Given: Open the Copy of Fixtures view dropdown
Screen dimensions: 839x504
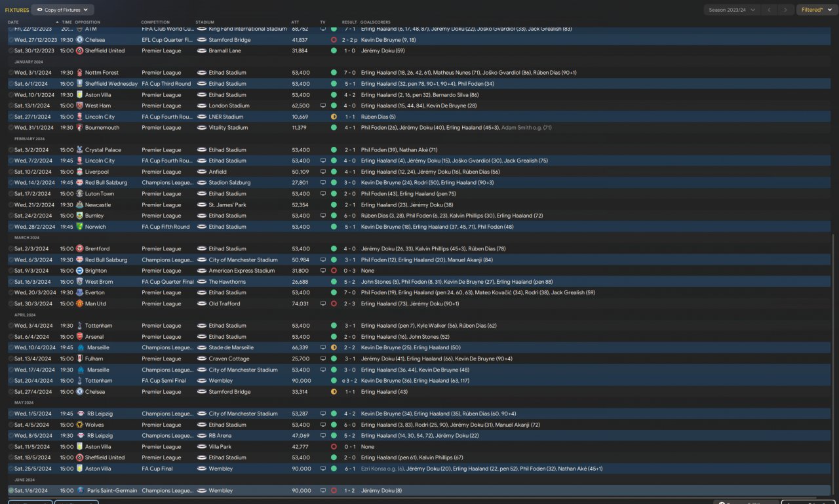Looking at the screenshot, I should [63, 10].
